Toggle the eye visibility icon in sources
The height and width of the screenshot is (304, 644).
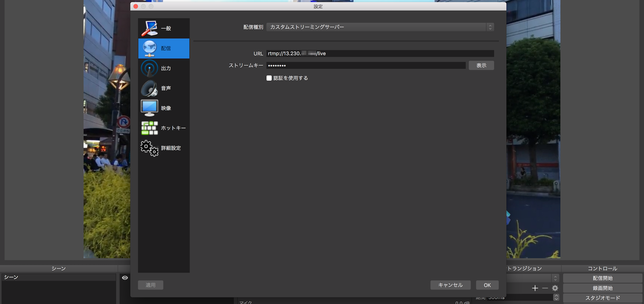[x=125, y=277]
